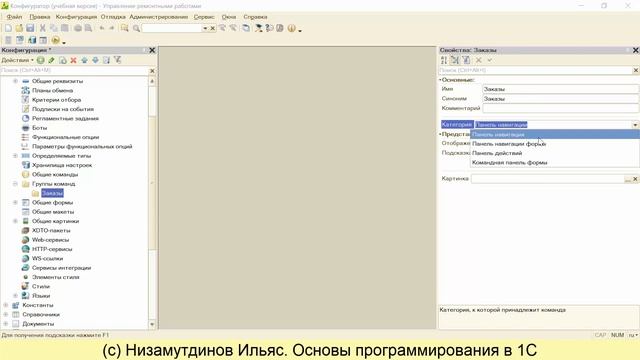Move item up in configuration tree
Viewport: 640px width, 360px height.
click(84, 60)
